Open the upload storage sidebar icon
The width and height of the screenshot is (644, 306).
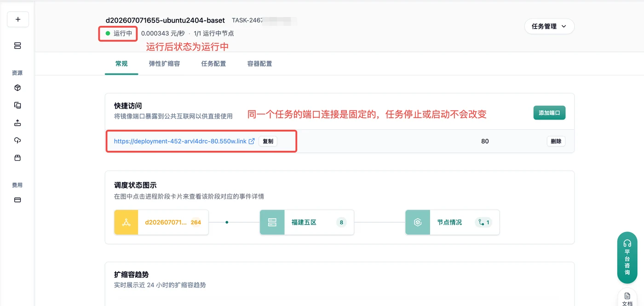(17, 123)
